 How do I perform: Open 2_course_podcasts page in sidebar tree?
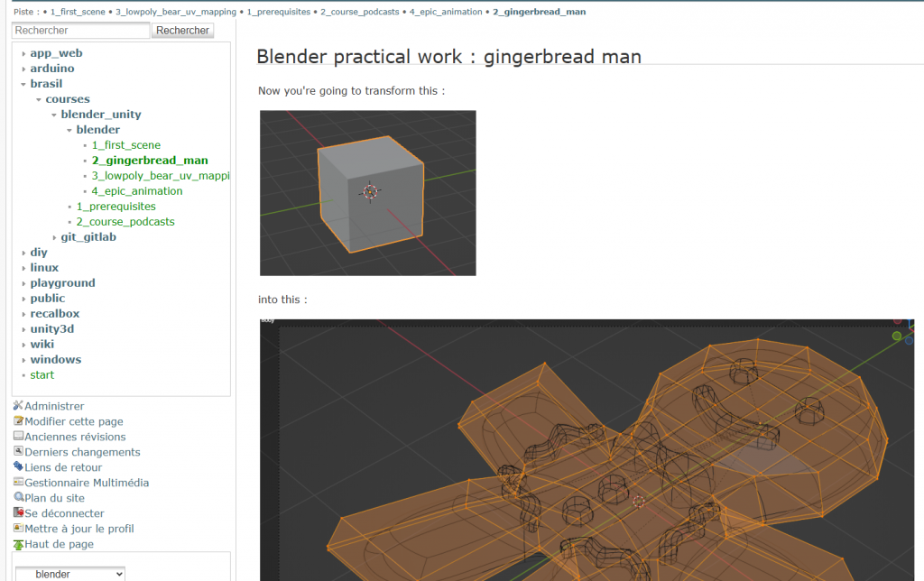click(x=125, y=222)
